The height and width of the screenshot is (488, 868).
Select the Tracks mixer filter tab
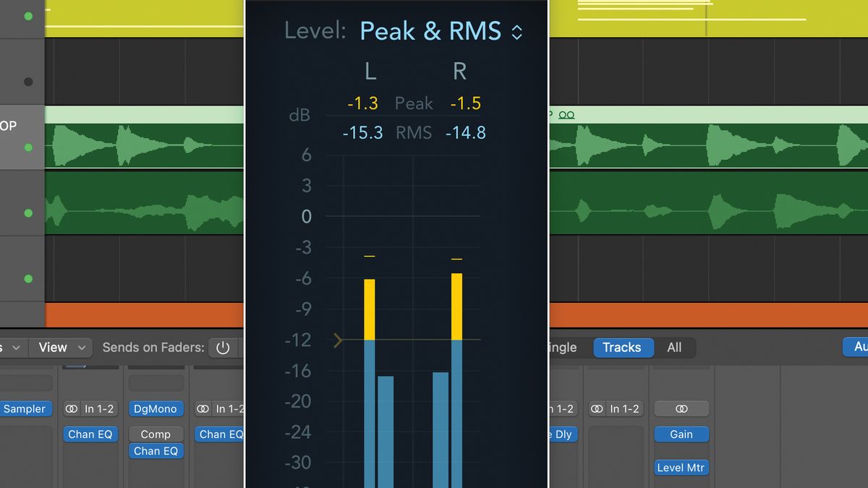click(623, 348)
